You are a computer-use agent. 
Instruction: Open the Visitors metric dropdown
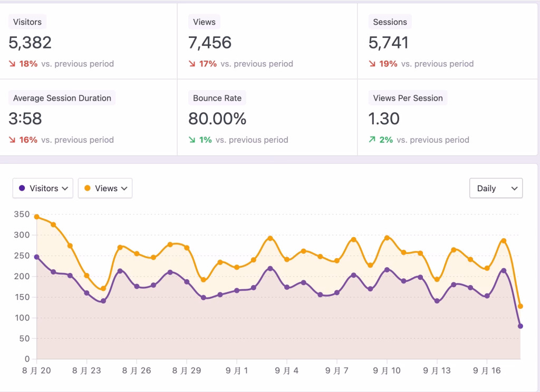click(x=43, y=188)
